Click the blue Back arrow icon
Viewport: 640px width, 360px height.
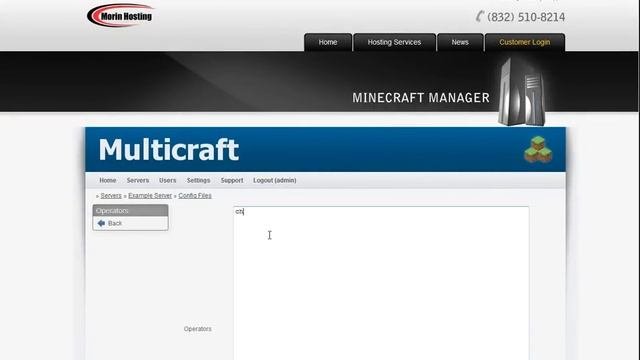click(102, 223)
